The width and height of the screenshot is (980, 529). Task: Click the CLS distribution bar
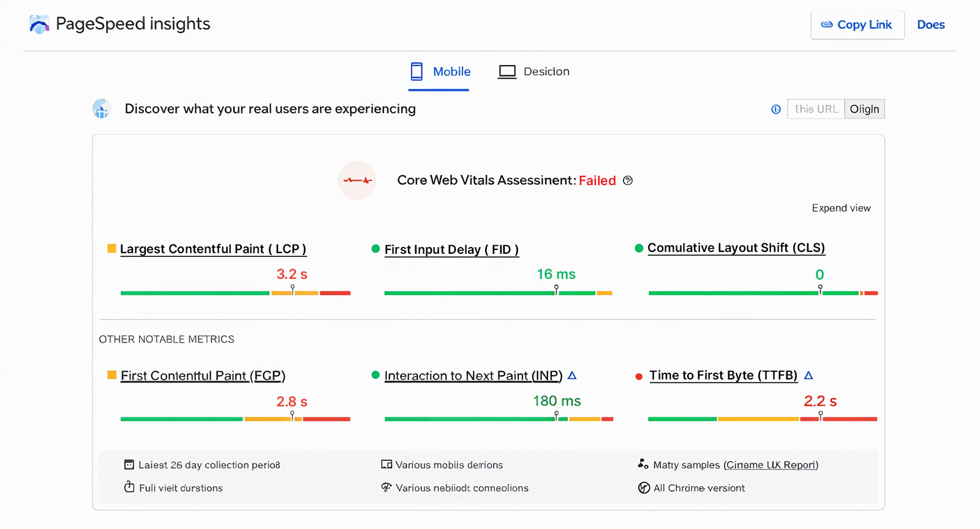click(763, 293)
